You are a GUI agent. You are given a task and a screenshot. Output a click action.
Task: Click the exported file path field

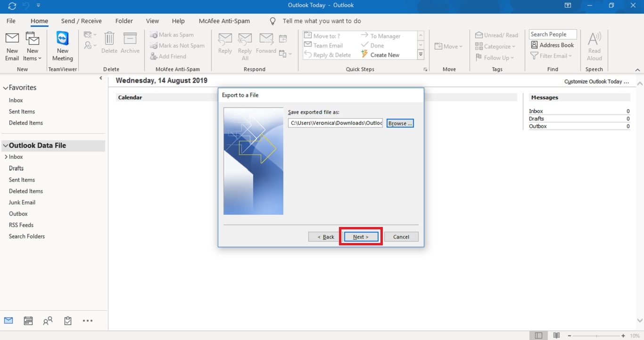point(336,123)
